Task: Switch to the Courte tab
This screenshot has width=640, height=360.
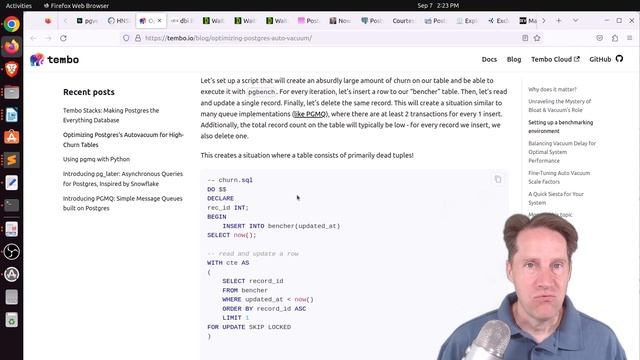Action: (403, 21)
